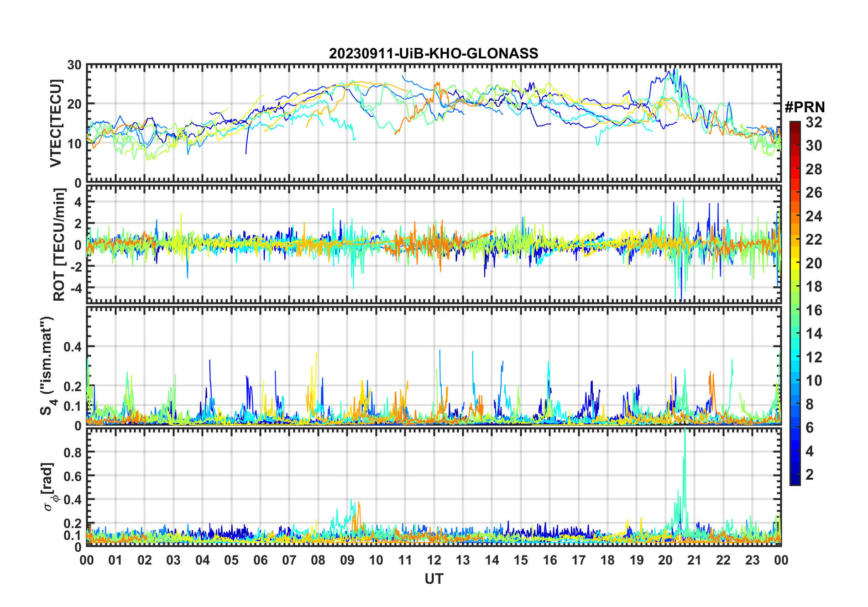868x607 pixels.
Task: Select the -2 tick on ROT axis
Action: (x=75, y=266)
